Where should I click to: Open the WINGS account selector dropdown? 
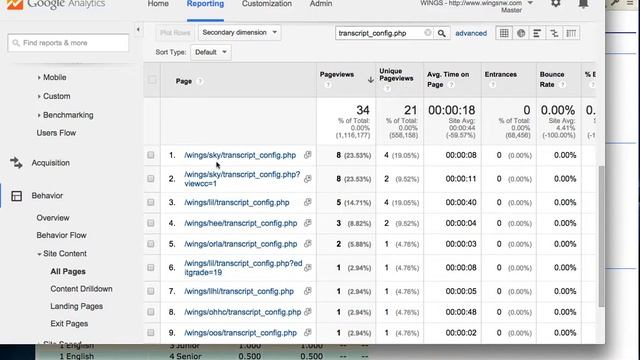pos(530,3)
